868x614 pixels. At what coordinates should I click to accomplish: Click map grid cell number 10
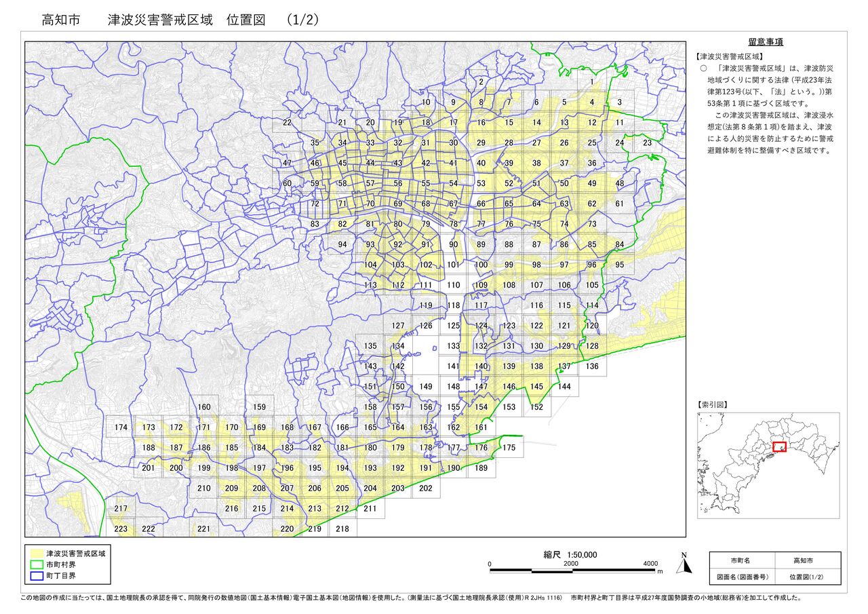(x=426, y=102)
